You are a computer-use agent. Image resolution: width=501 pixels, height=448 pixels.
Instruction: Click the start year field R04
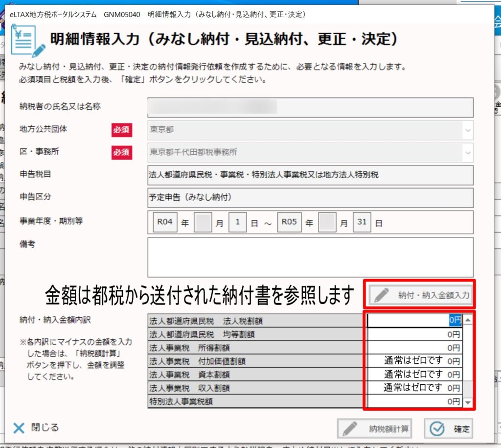pyautogui.click(x=165, y=222)
